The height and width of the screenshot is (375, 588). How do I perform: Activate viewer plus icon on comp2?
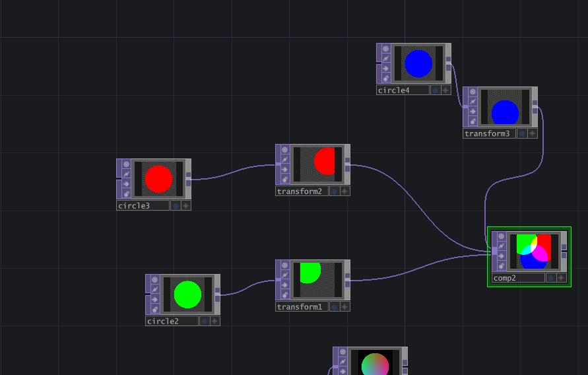[561, 278]
